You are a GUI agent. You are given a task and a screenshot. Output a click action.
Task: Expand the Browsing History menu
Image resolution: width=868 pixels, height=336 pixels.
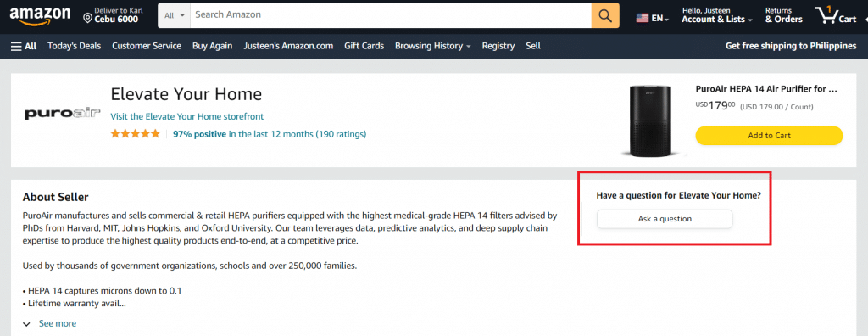tap(433, 46)
